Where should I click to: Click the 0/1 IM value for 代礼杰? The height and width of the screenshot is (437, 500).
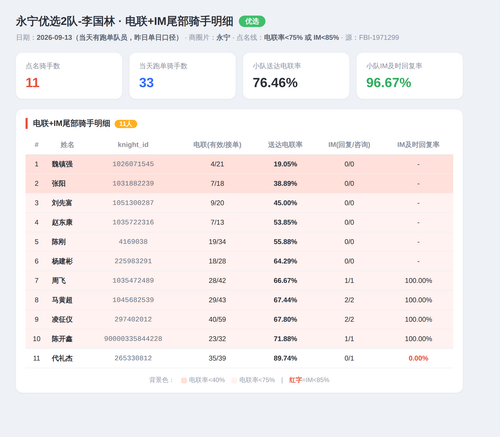[349, 358]
